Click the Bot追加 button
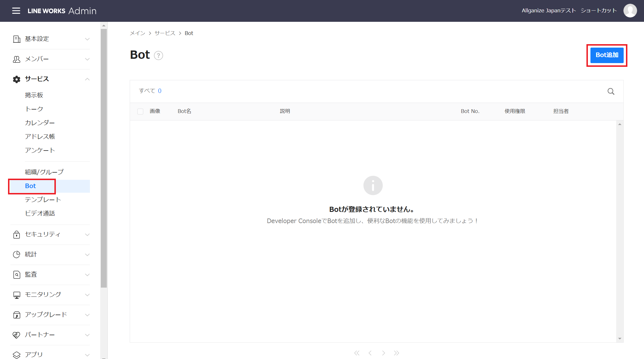Viewport: 644px width, 359px height. (607, 55)
